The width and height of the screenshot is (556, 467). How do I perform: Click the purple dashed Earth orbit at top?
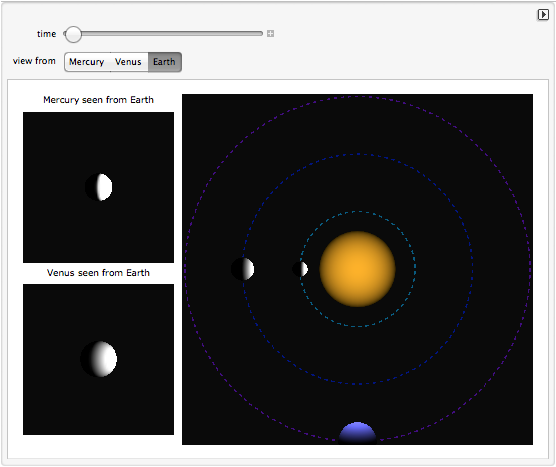click(357, 96)
